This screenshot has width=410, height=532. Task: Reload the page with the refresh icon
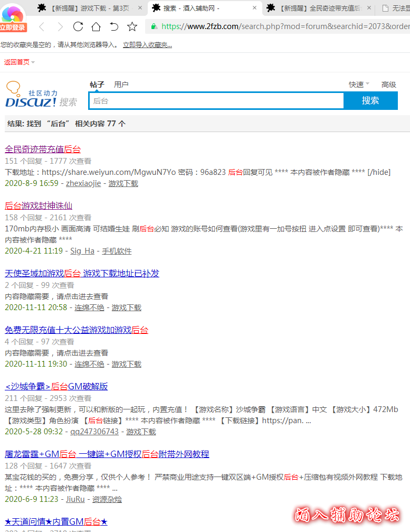pos(78,27)
